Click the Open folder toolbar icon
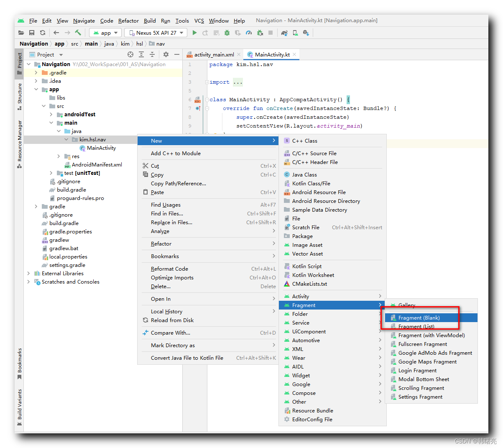This screenshot has width=503, height=448. [x=21, y=33]
